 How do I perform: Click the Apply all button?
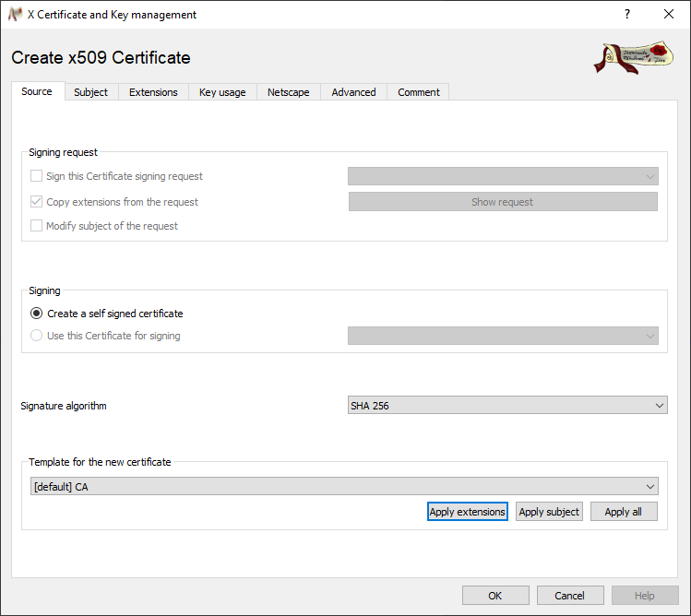coord(623,512)
